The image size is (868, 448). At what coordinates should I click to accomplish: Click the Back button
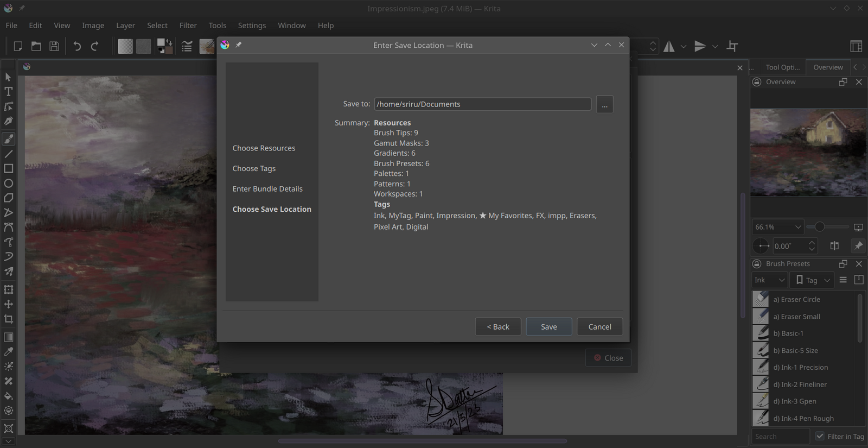pos(498,327)
